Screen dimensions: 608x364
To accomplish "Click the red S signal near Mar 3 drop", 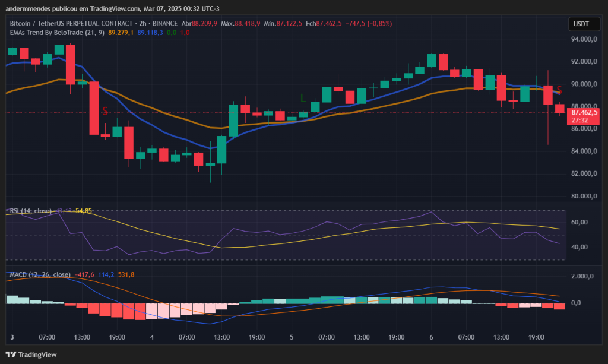I will (x=105, y=112).
